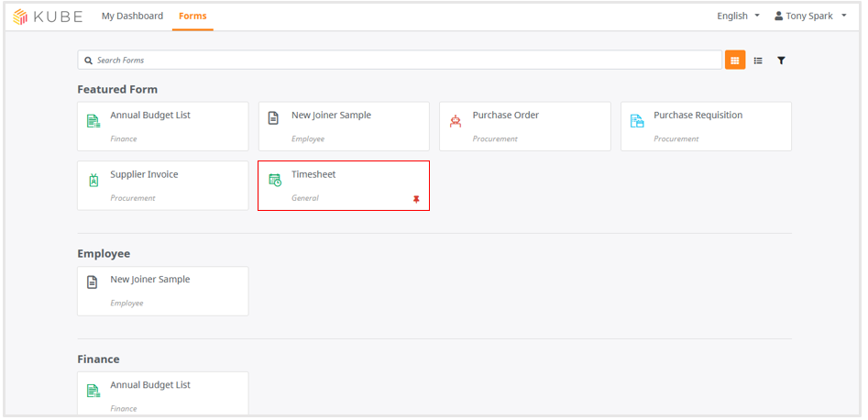Click the search magnifier icon
This screenshot has height=420, width=868.
coord(88,61)
